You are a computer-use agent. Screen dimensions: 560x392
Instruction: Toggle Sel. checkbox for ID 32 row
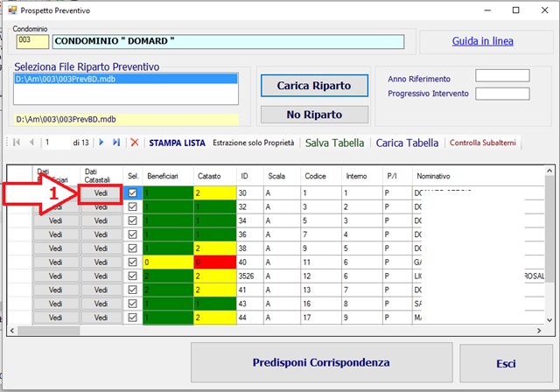coord(132,206)
